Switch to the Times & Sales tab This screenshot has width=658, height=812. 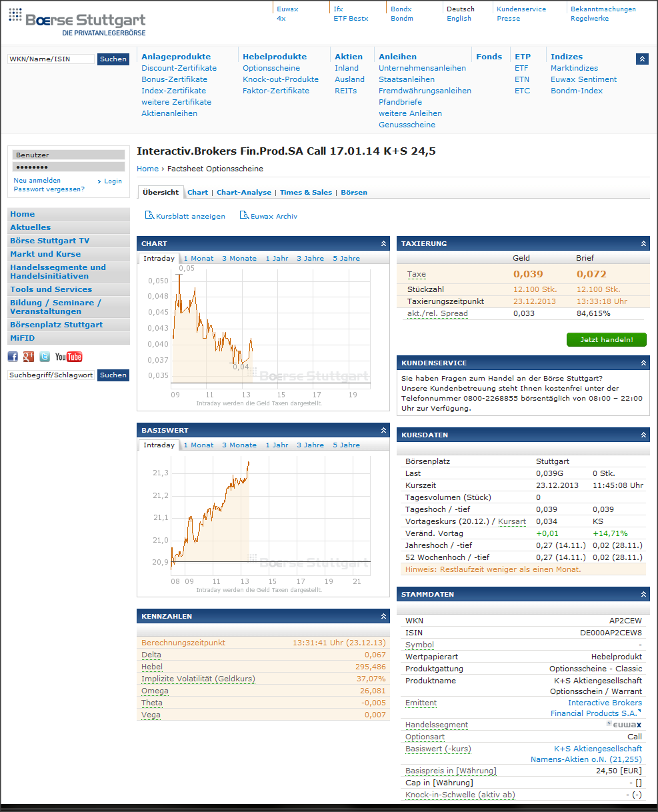tap(306, 192)
